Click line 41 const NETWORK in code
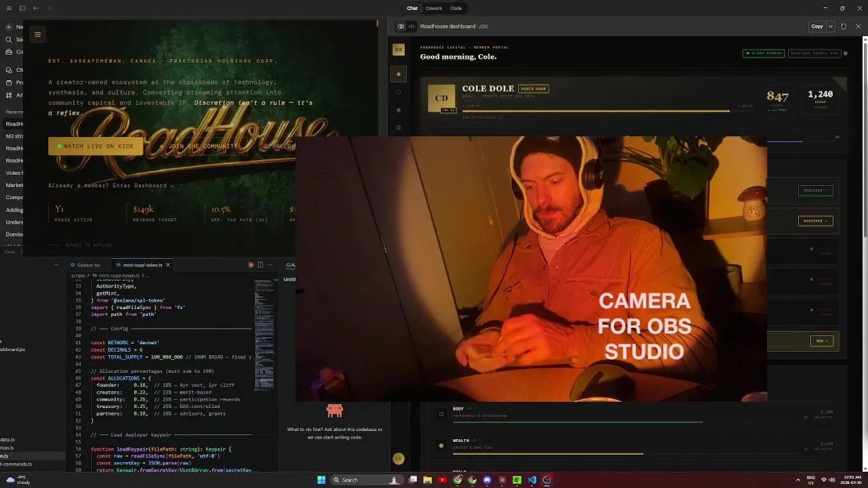 125,343
